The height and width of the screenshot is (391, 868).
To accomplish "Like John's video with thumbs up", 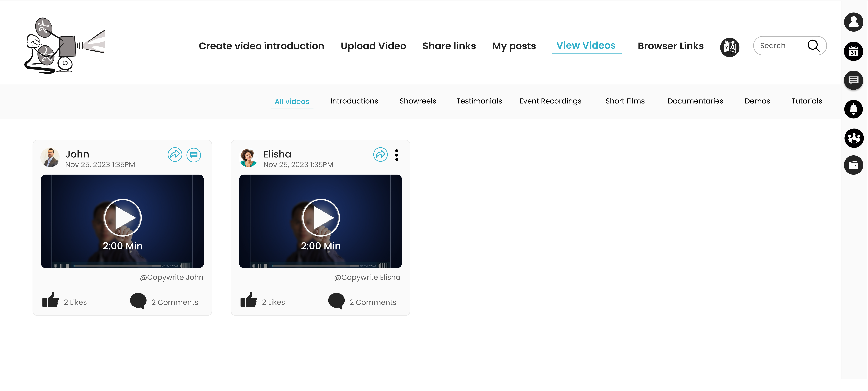I will point(50,300).
